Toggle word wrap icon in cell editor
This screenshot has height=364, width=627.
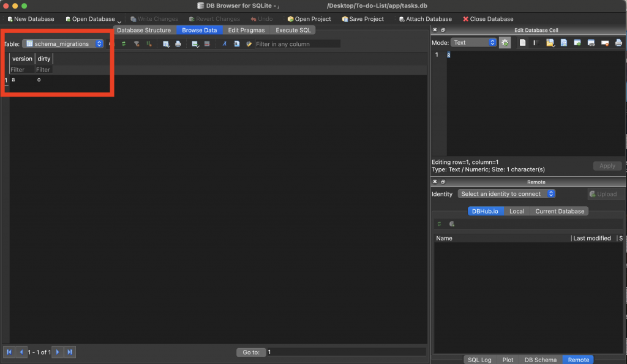coord(536,42)
